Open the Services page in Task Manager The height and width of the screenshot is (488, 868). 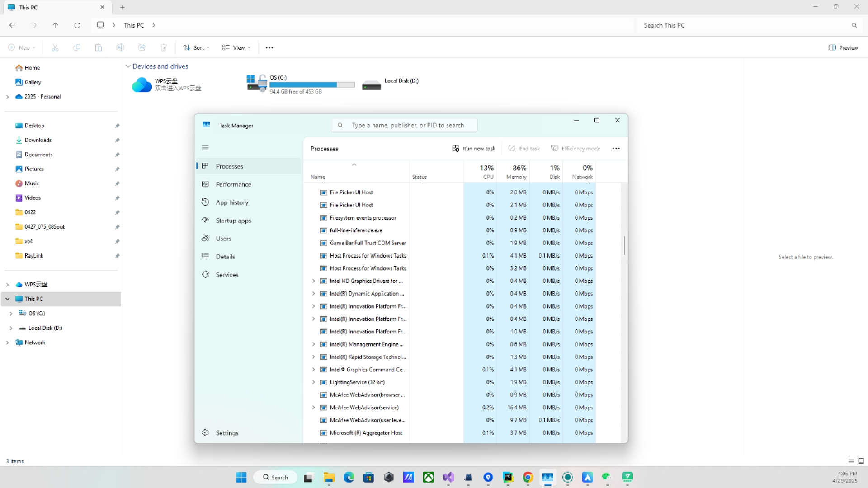point(249,275)
